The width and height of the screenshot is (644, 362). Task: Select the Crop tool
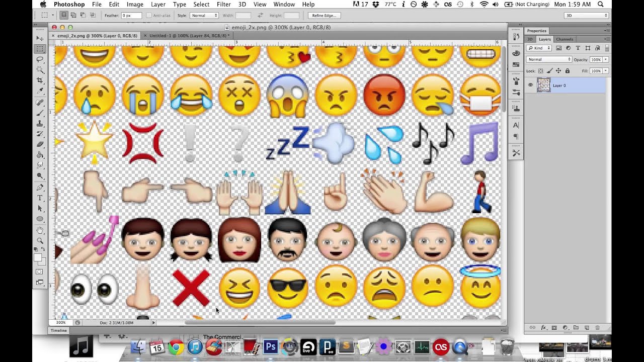40,80
